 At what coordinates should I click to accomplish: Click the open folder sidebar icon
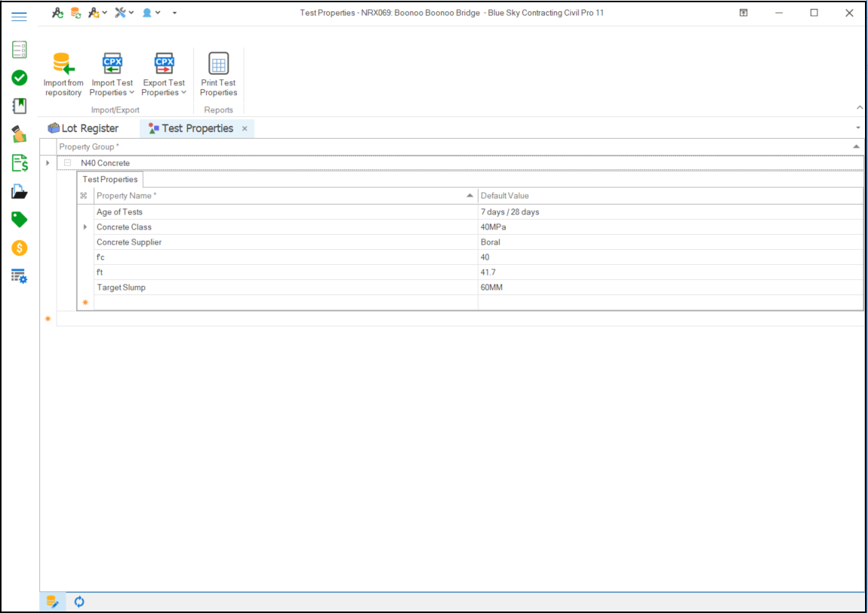20,192
